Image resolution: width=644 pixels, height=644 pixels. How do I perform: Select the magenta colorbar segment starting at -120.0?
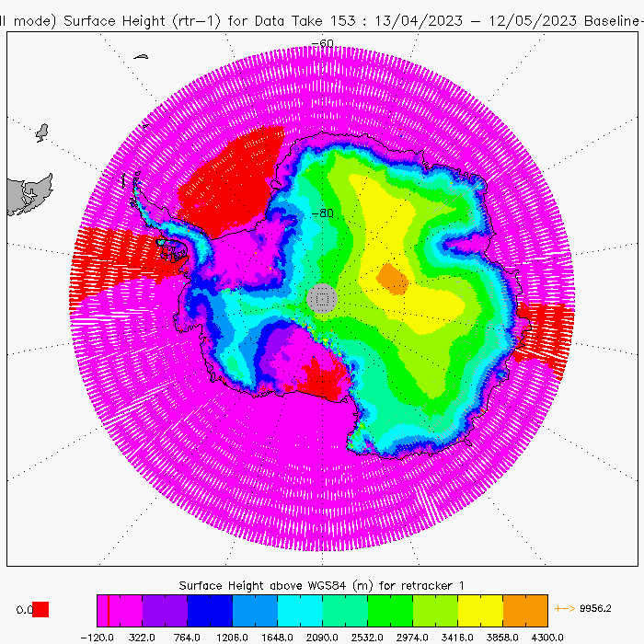120,609
